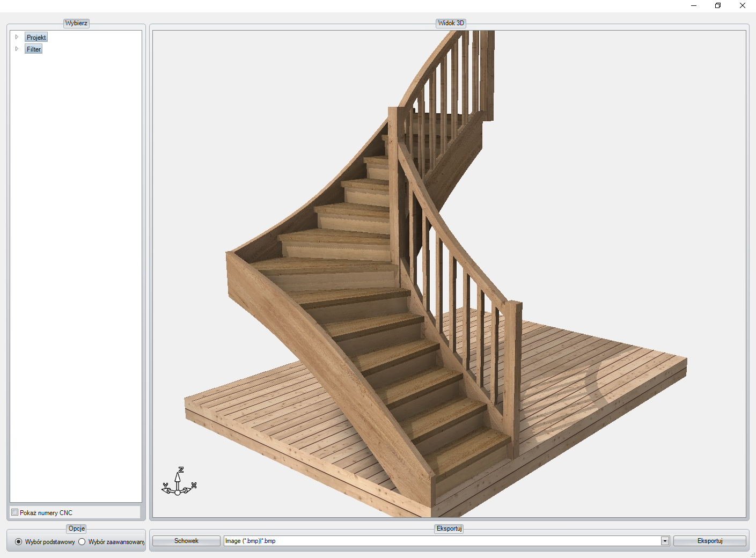Close the export window
This screenshot has height=558, width=756.
(x=743, y=5)
